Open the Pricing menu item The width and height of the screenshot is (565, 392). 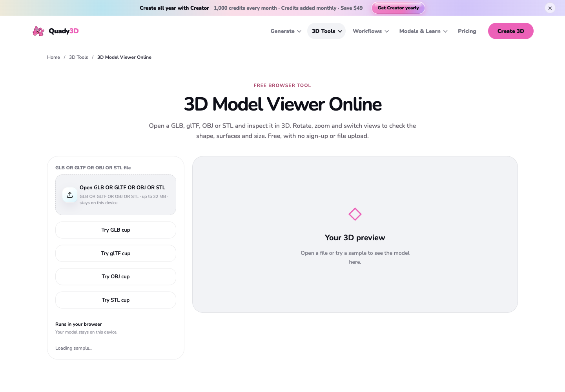(467, 31)
